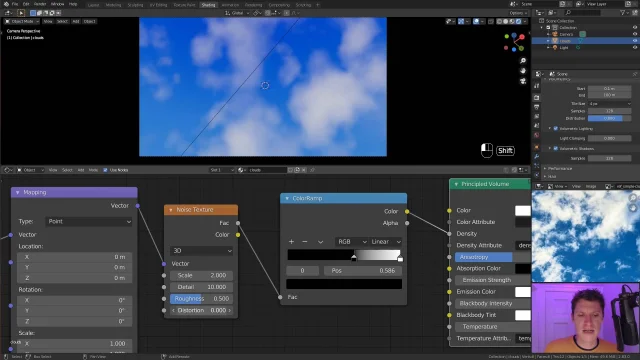Select the tweak cursor tool icon in header
Viewport: 640px width, 360px height.
[21, 13]
